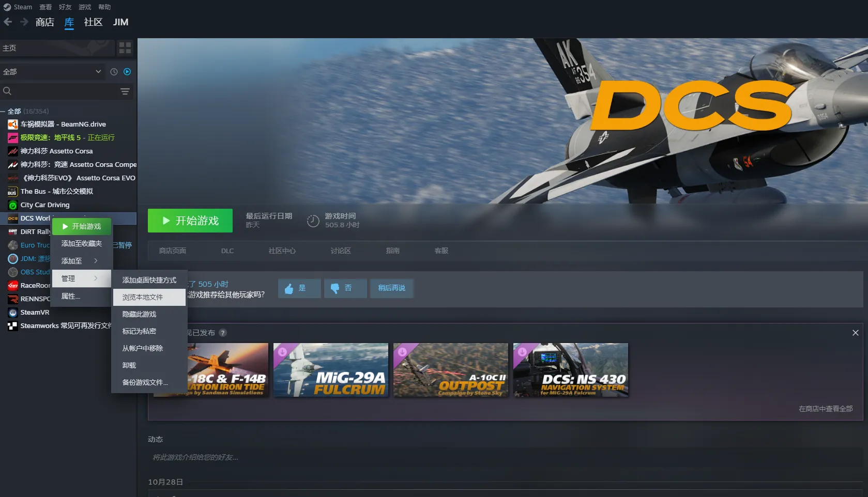Screen dimensions: 868x497
Task: Choose 从帐户中移除 menu entry
Action: tap(149, 348)
